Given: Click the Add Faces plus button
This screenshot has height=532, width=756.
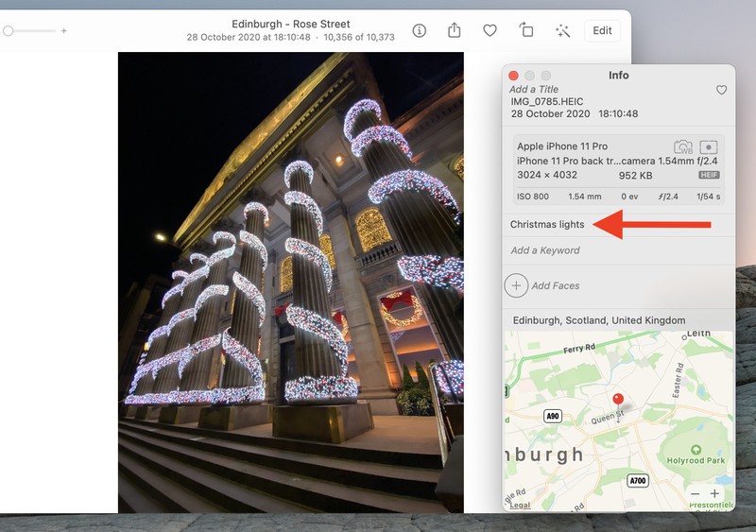Looking at the screenshot, I should (x=516, y=285).
